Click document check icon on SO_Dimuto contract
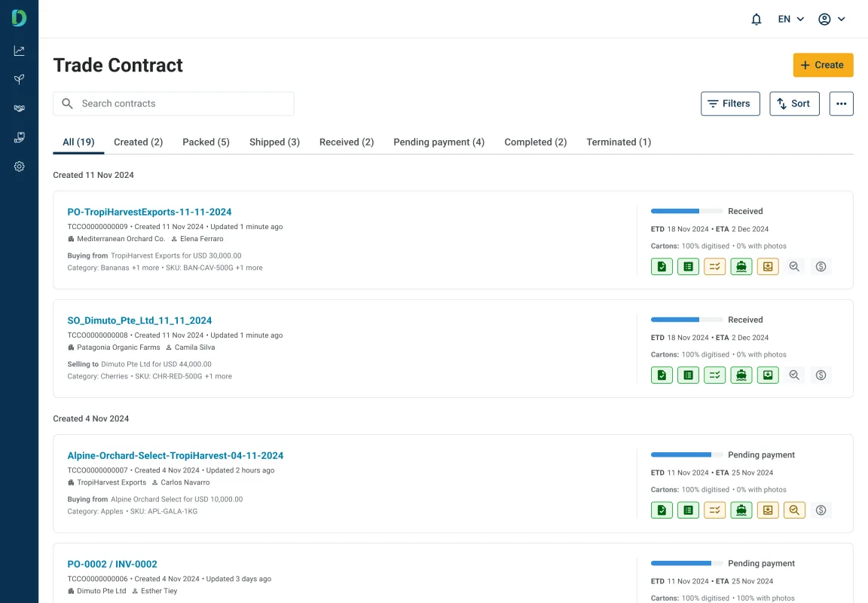The width and height of the screenshot is (868, 603). tap(662, 375)
